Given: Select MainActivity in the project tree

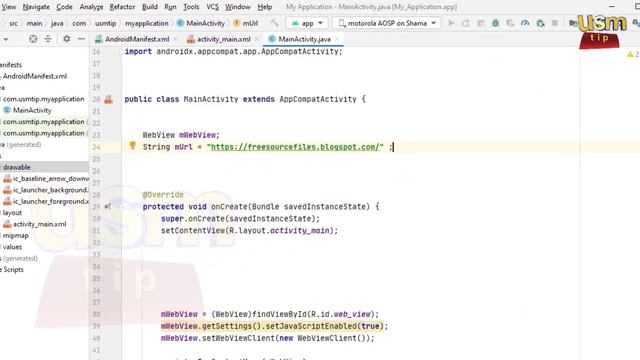Looking at the screenshot, I should [28, 110].
